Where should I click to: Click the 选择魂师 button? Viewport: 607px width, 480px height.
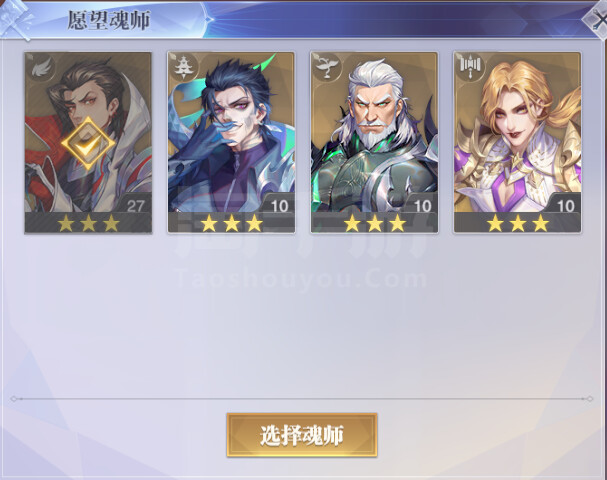coord(302,435)
